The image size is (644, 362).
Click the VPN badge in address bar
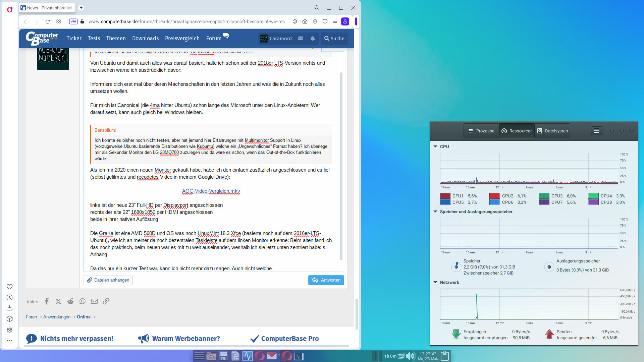coord(73,21)
